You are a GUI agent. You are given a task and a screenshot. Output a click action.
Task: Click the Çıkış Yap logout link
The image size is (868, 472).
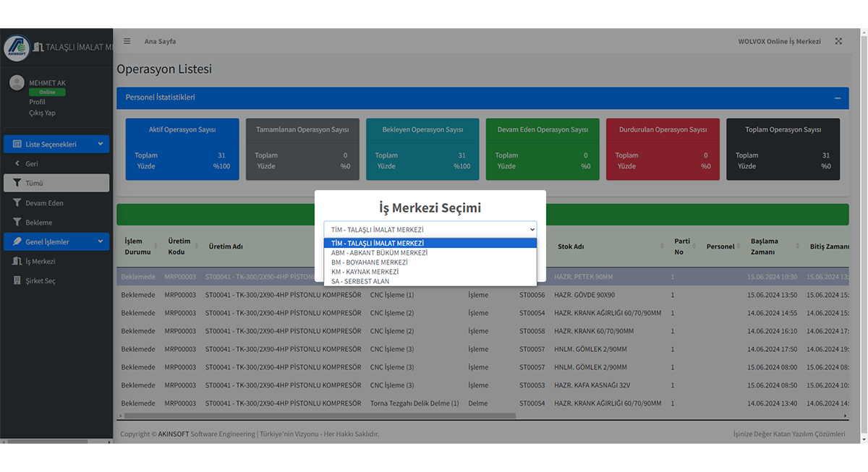42,113
